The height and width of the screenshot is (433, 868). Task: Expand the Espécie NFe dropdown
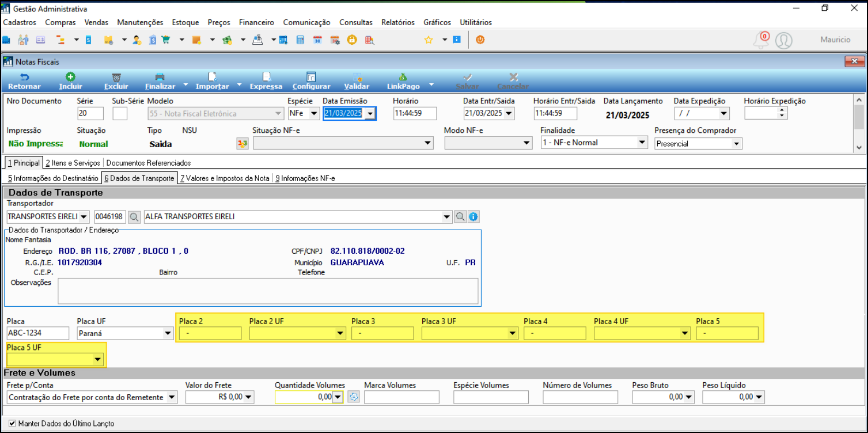coord(314,113)
